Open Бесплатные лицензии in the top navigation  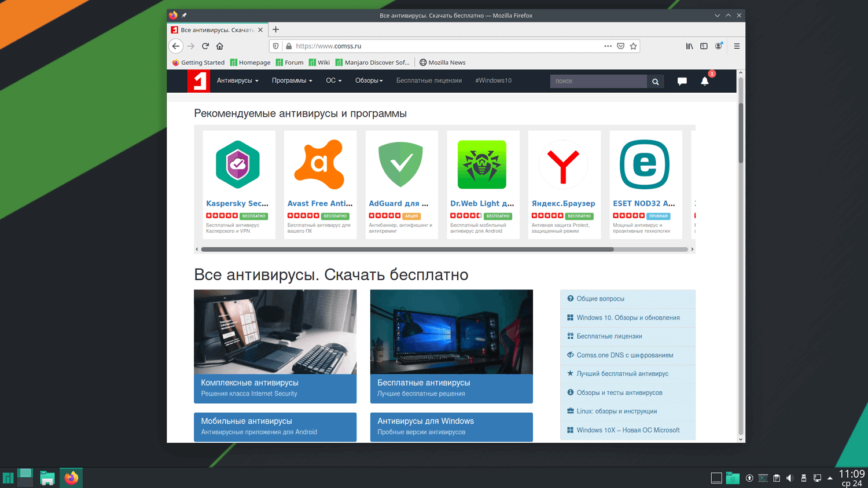429,81
